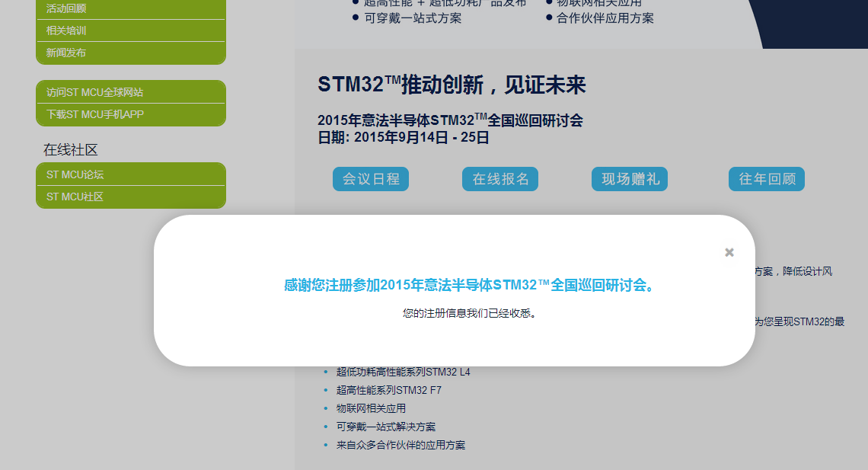Image resolution: width=868 pixels, height=470 pixels.
Task: Click 您的注册信息我们已经收悉 text
Action: coord(470,313)
